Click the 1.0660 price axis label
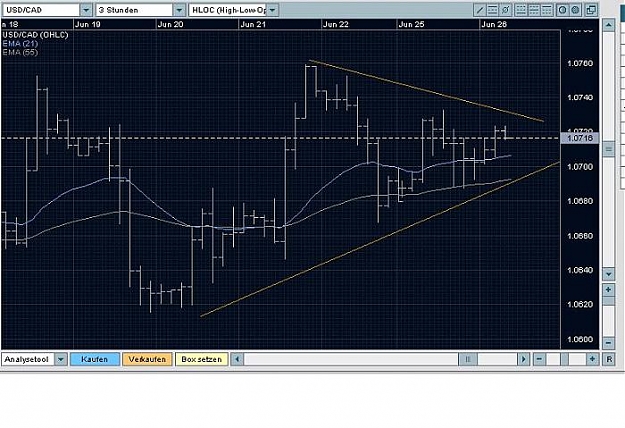 pyautogui.click(x=580, y=236)
